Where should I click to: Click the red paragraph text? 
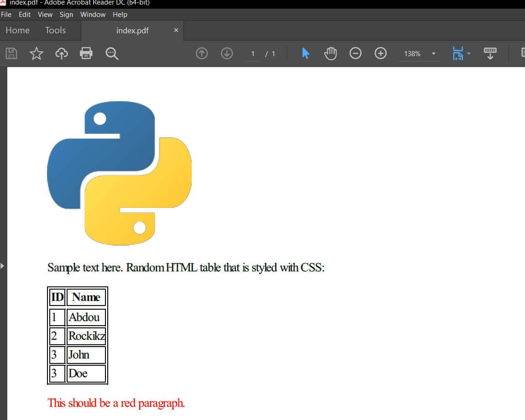pos(116,403)
